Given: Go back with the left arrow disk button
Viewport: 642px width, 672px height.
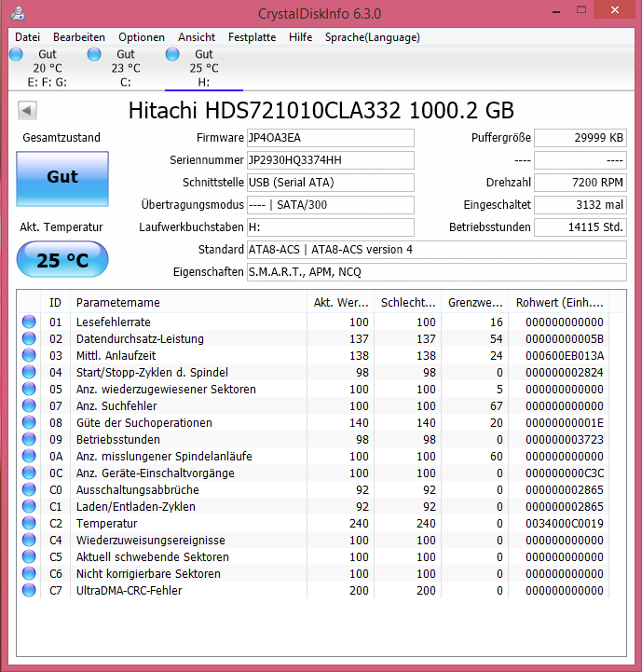Looking at the screenshot, I should [27, 111].
